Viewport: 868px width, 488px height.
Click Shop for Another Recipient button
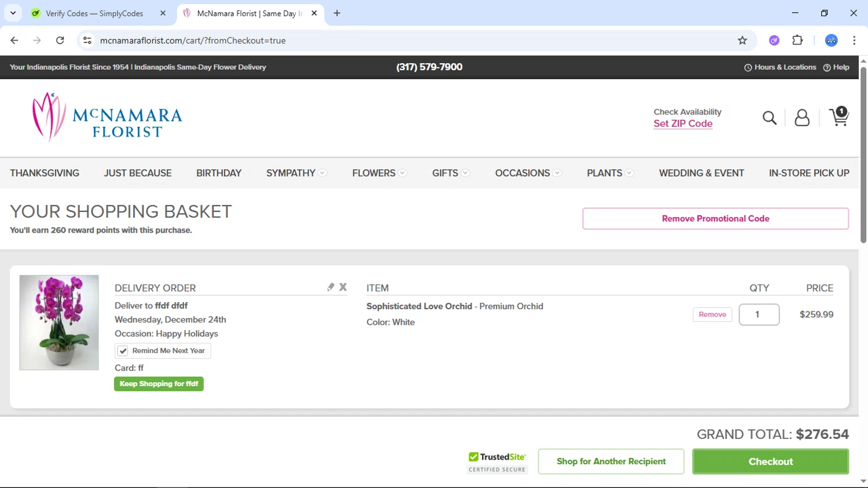(611, 461)
